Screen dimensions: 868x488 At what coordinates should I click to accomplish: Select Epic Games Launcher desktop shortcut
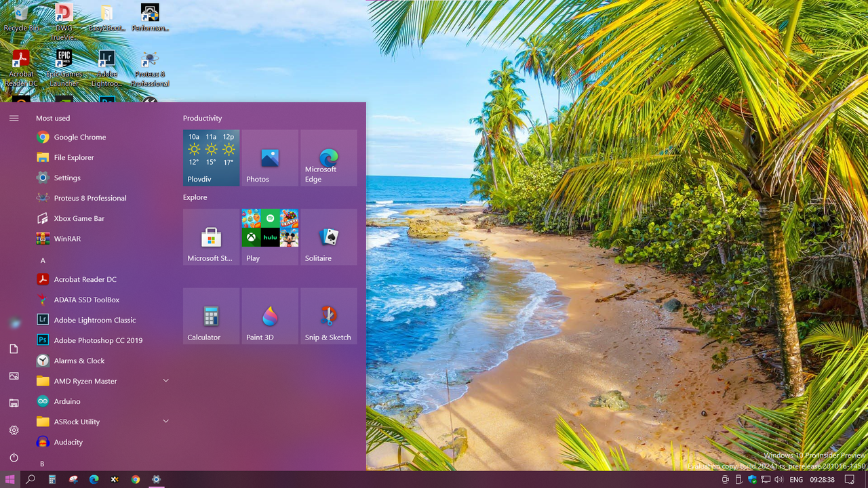tap(64, 68)
